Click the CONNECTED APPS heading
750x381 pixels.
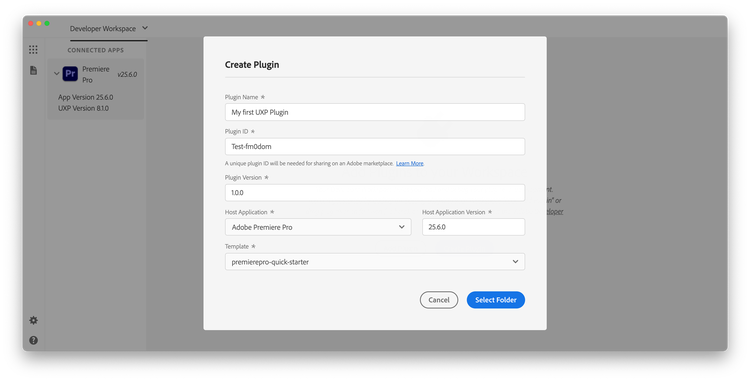(x=96, y=50)
